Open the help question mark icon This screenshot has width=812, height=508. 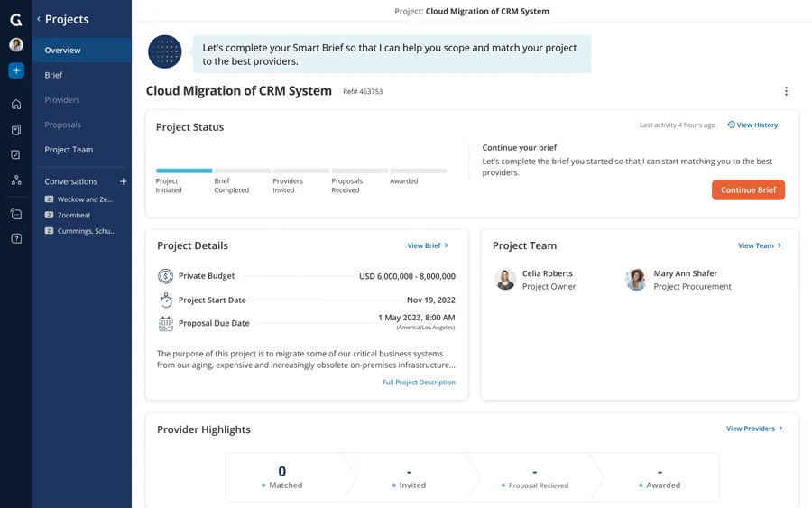pyautogui.click(x=16, y=238)
